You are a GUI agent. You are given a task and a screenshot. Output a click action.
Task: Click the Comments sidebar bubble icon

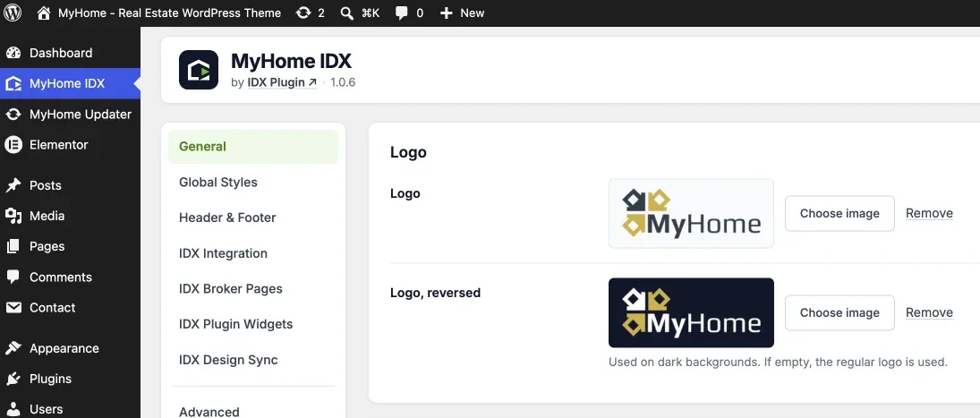click(x=13, y=277)
